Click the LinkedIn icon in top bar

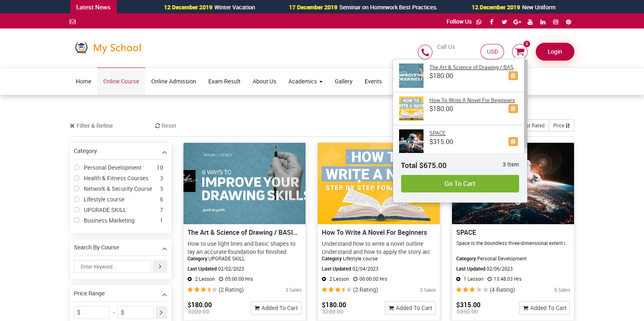[543, 22]
